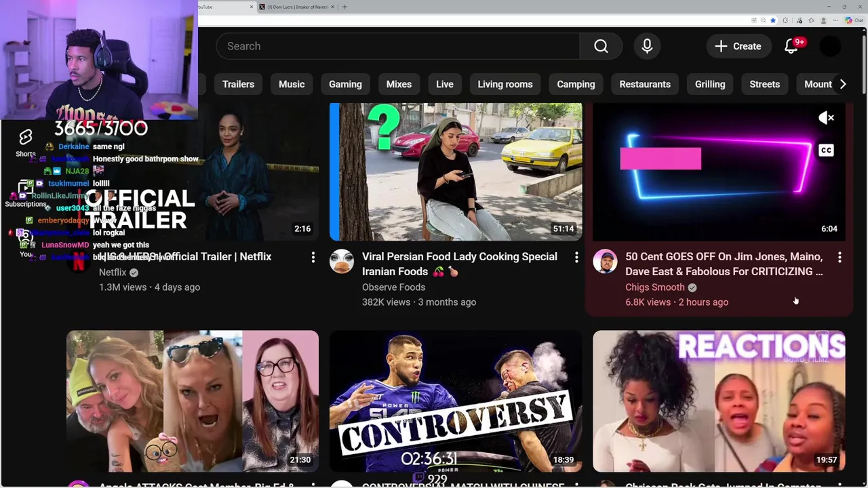Toggle the blue favorite star in address bar

(x=773, y=20)
